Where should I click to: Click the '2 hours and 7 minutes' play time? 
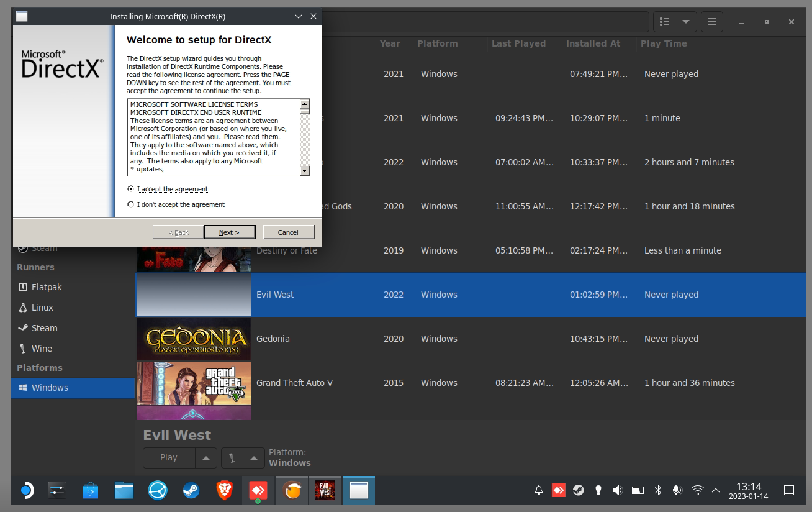click(689, 162)
